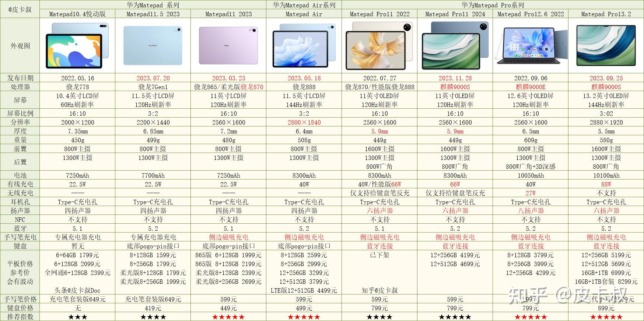Click the 暂无 keyboard cell
Screen dimensions: 644x321
point(77,246)
